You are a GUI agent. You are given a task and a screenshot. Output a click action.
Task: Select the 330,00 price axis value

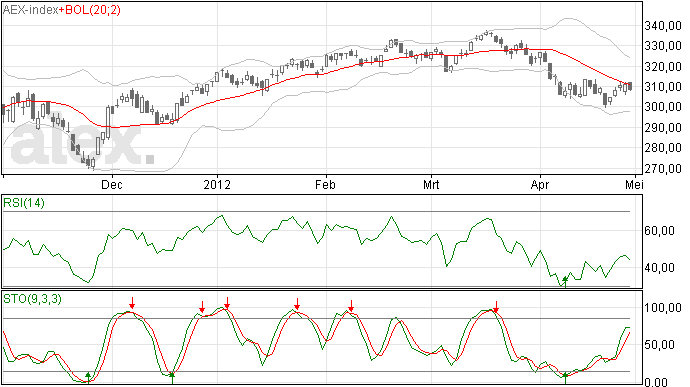663,46
